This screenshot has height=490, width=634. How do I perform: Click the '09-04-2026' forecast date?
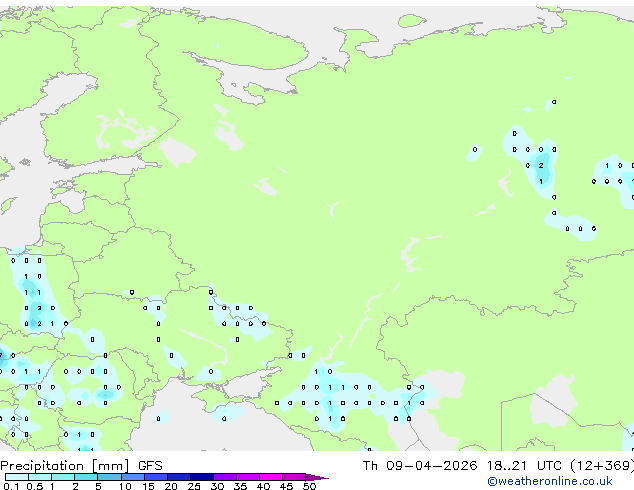pyautogui.click(x=431, y=466)
